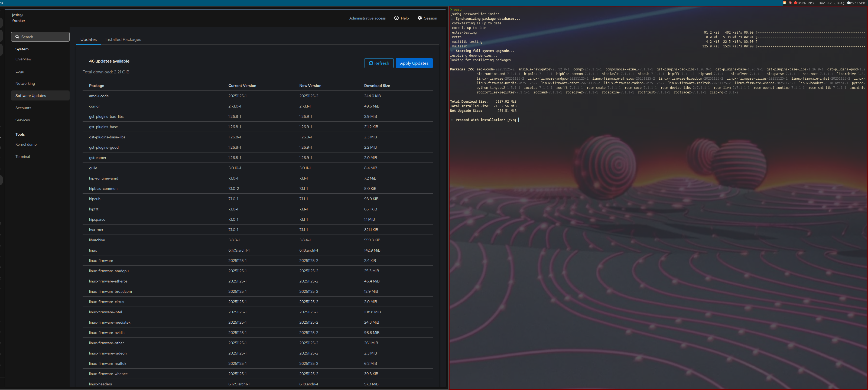The width and height of the screenshot is (868, 390).
Task: Click the weather sun icon in top bar
Action: (x=784, y=3)
